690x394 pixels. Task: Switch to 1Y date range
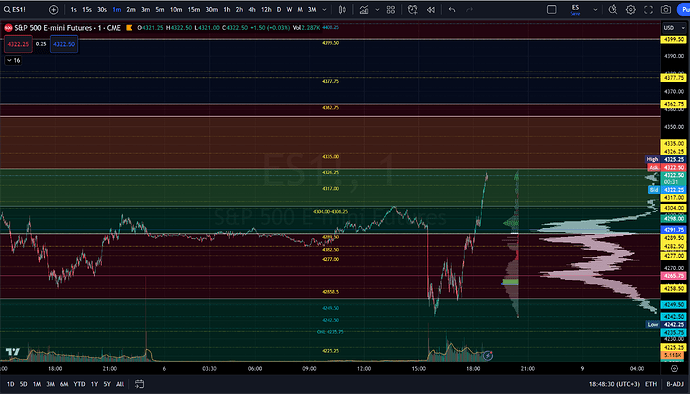[94, 384]
